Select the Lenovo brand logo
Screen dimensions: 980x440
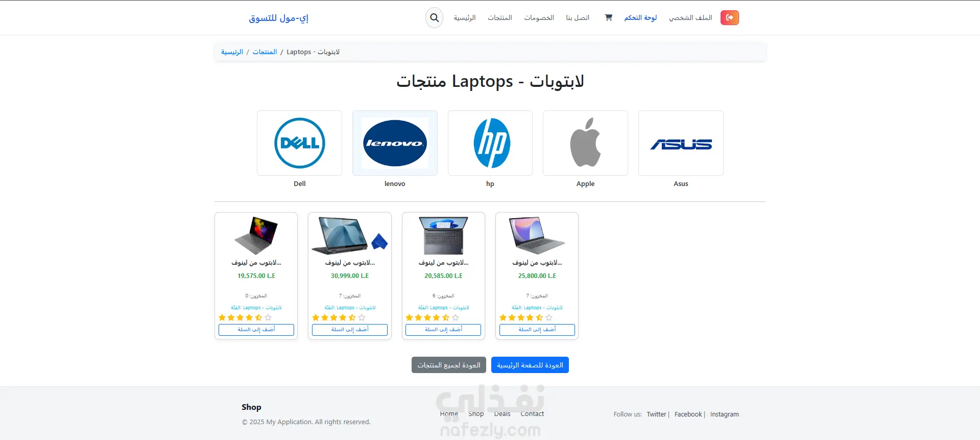(395, 143)
